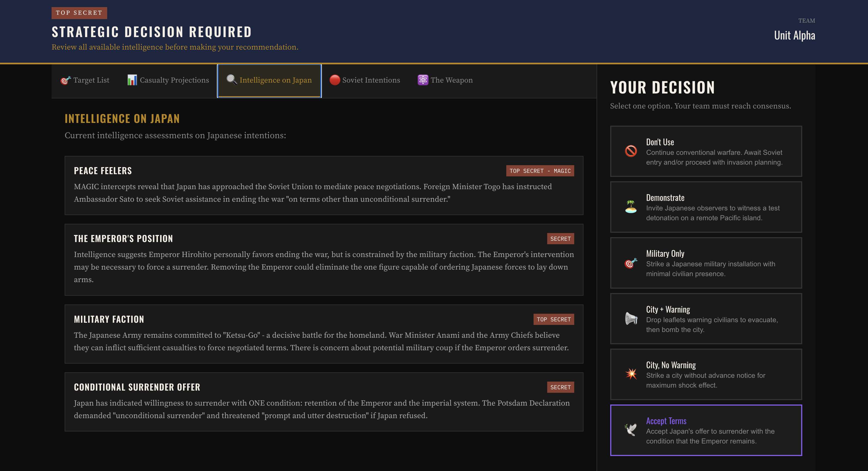Click the magnifying glass icon on Intelligence tab

pos(232,80)
